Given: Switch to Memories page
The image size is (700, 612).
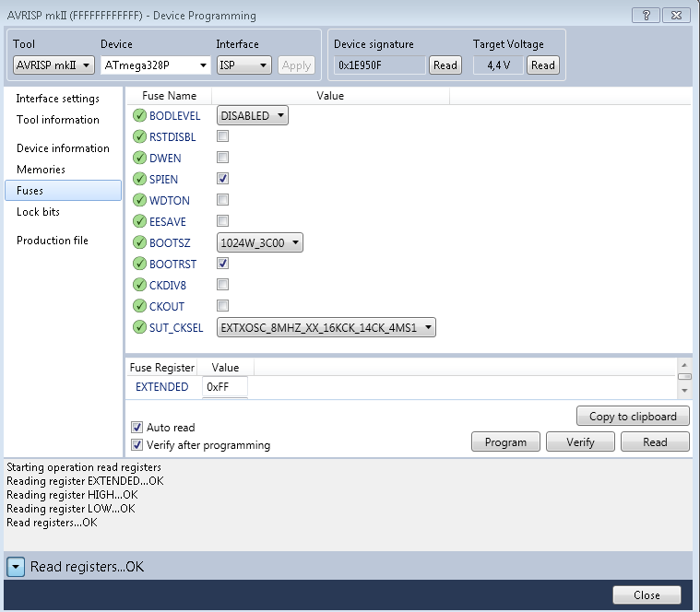Looking at the screenshot, I should coord(41,170).
